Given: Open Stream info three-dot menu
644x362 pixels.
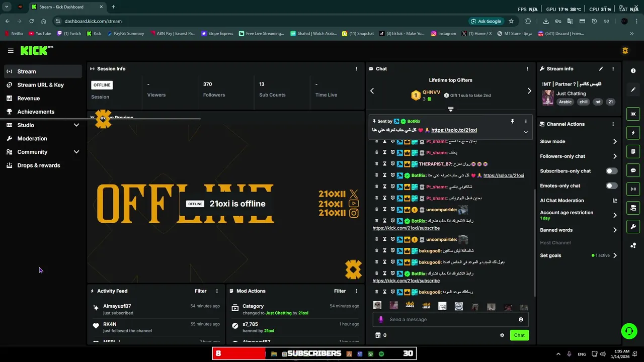Looking at the screenshot, I should tap(613, 69).
